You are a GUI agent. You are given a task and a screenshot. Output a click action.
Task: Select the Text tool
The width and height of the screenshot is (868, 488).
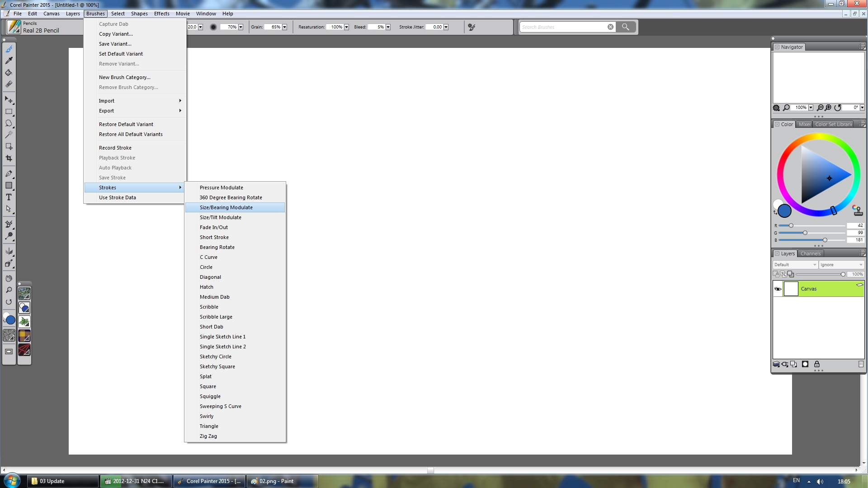[9, 197]
